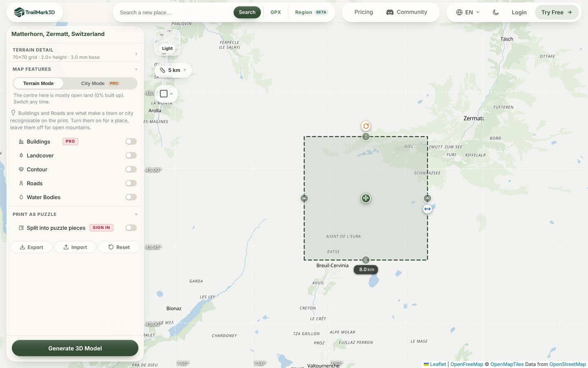Toggle dark mode moon icon
This screenshot has height=368, width=588.
click(496, 12)
